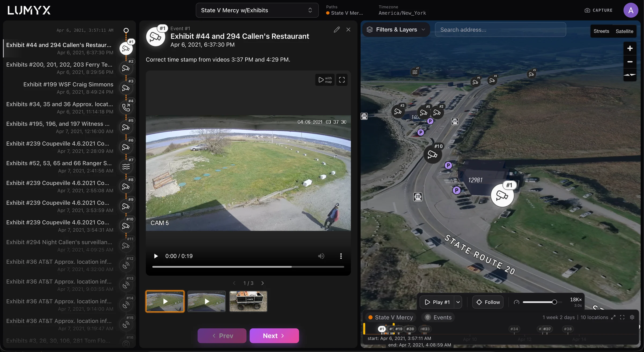The image size is (644, 352).
Task: Open video more options menu
Action: pyautogui.click(x=341, y=256)
